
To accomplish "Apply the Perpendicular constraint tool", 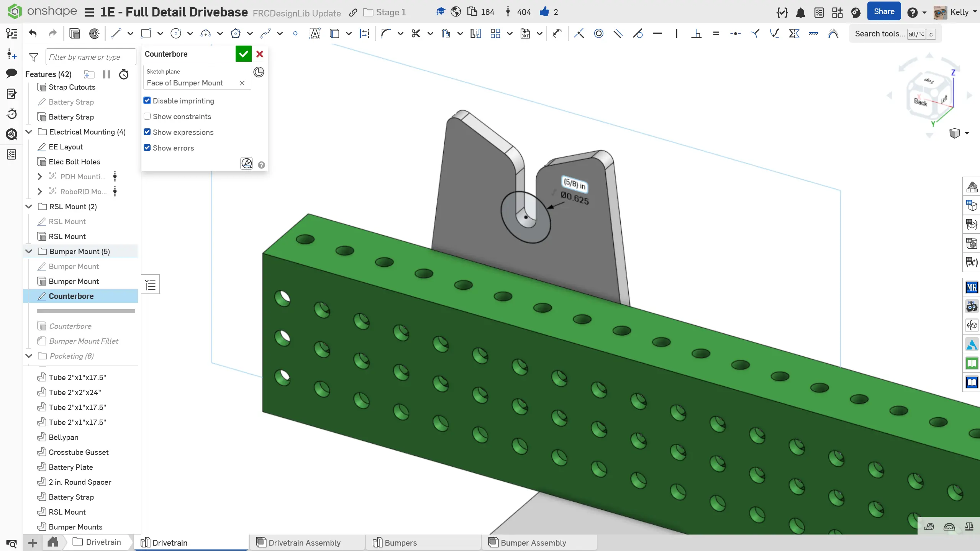I will [x=696, y=34].
